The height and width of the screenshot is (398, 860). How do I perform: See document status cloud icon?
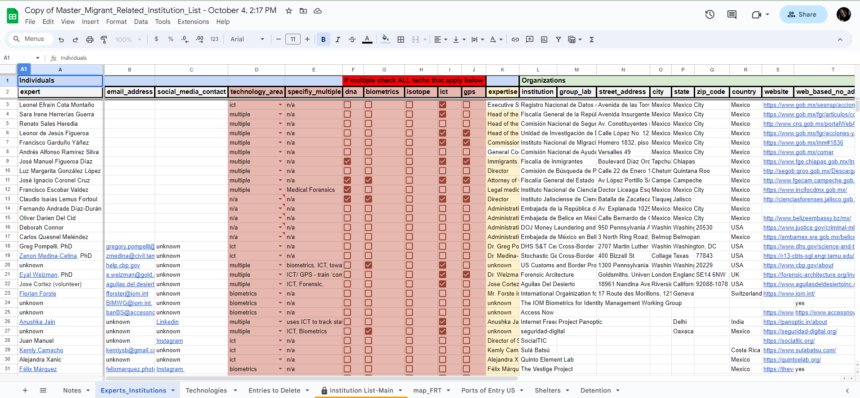pyautogui.click(x=318, y=11)
